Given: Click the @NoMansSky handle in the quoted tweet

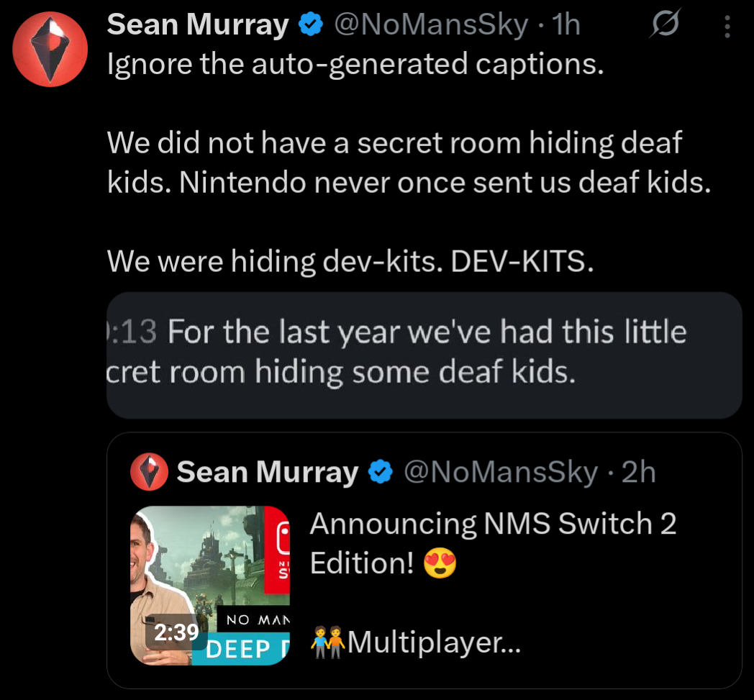Looking at the screenshot, I should (501, 473).
